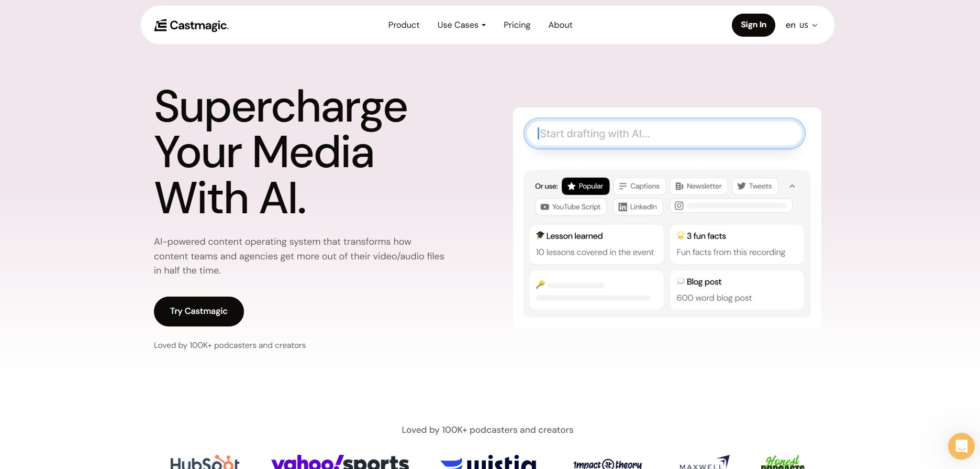
Task: Click 'Loved by 100K+' text under Try Castmagic
Action: click(230, 345)
